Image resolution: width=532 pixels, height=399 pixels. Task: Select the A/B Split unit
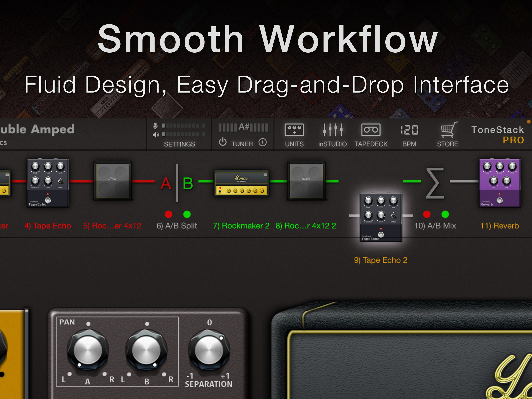click(177, 183)
